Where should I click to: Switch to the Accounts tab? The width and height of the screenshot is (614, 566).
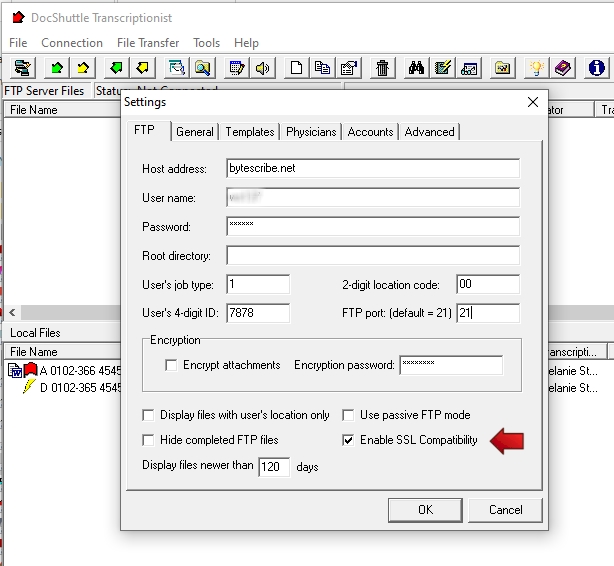click(x=370, y=132)
